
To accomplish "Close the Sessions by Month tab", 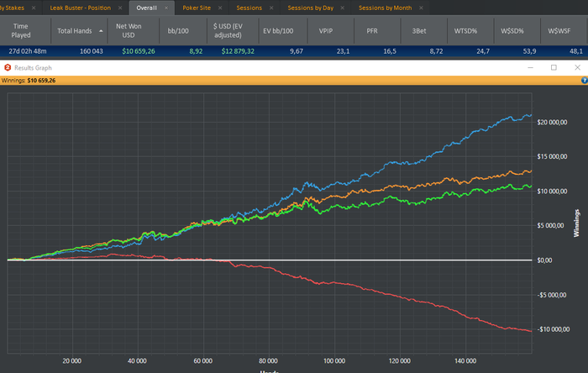I will tap(421, 8).
